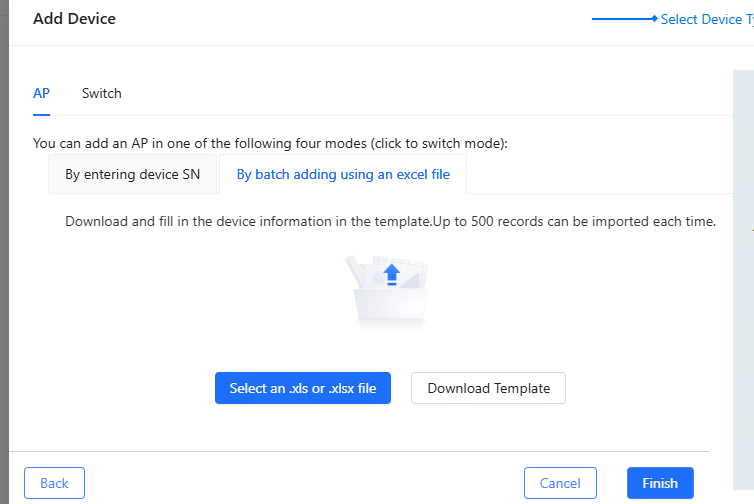
Task: Click the blue diamond step marker
Action: point(653,19)
